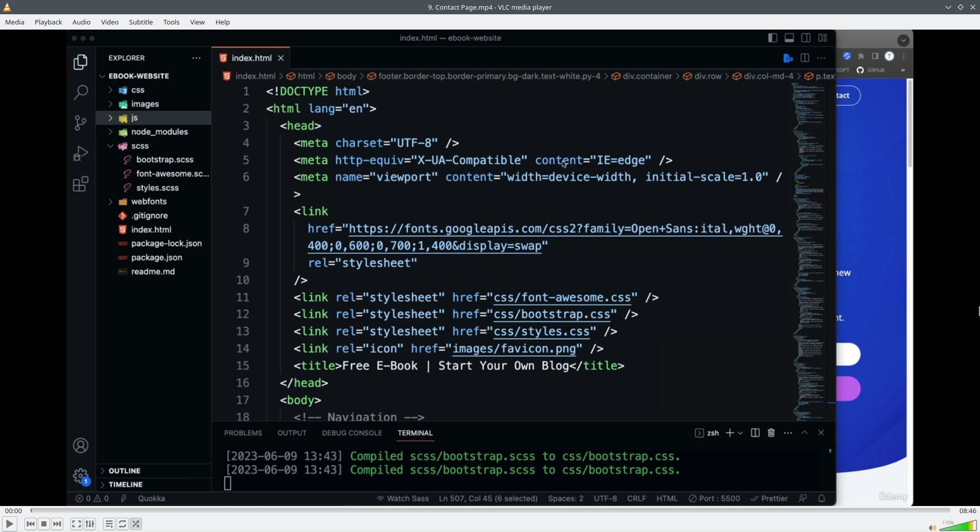Open the Source Control view
The height and width of the screenshot is (532, 980).
tap(81, 122)
